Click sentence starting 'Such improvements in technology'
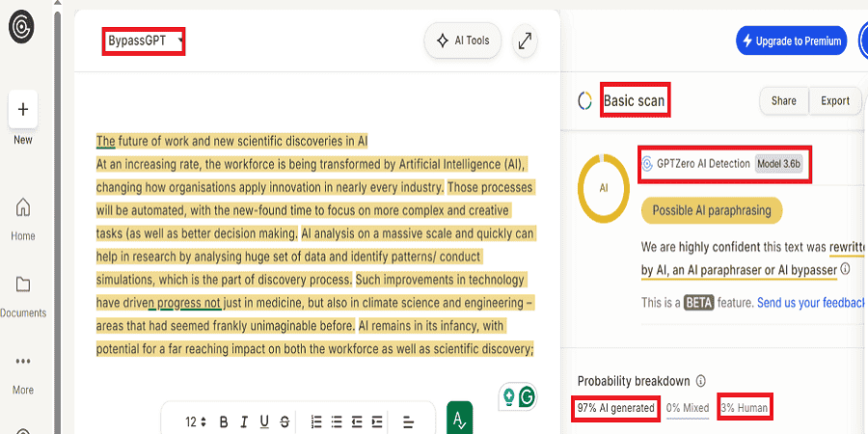The width and height of the screenshot is (868, 434). click(x=440, y=280)
